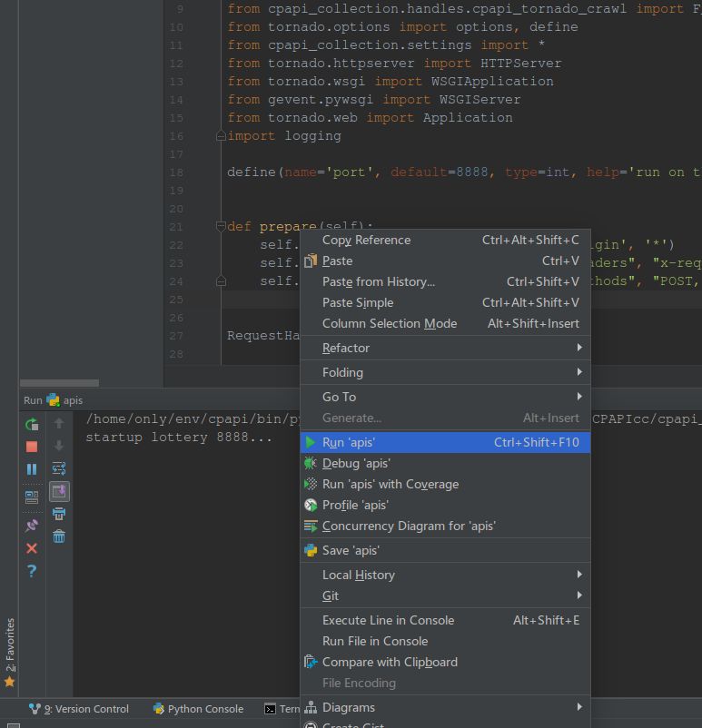
Task: Start Debug 'apis' with bug icon
Action: point(445,463)
